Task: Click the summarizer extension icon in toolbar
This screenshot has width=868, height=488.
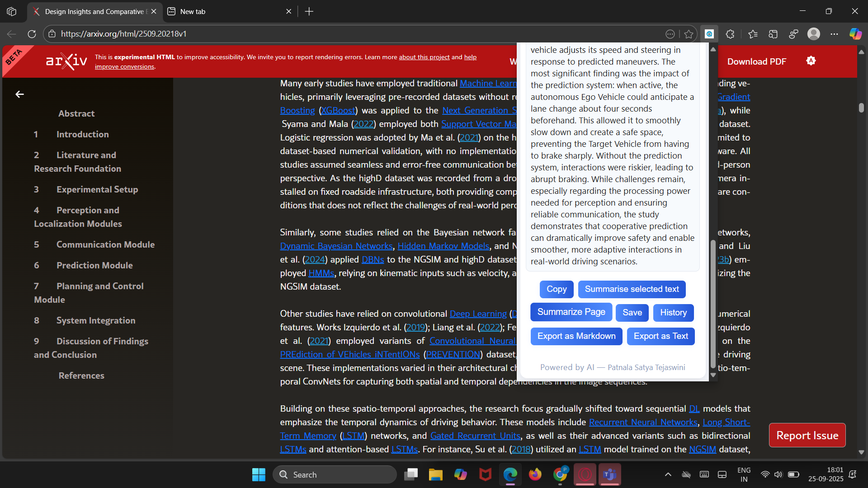Action: pyautogui.click(x=709, y=34)
